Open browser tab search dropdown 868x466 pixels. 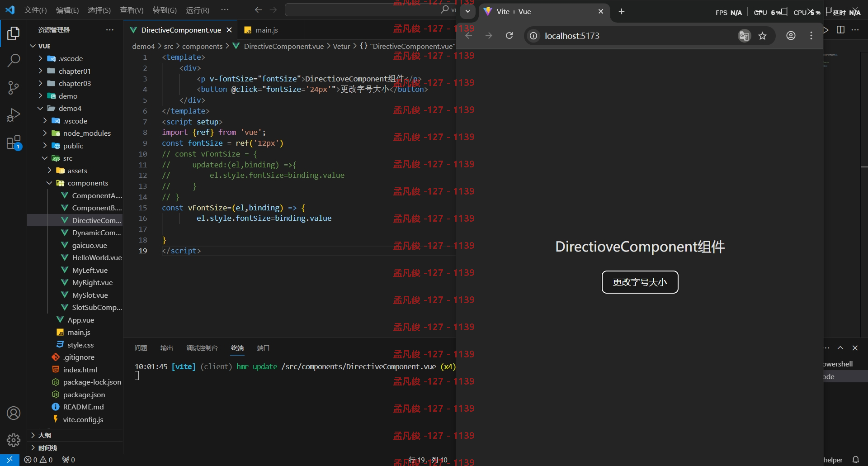point(468,11)
